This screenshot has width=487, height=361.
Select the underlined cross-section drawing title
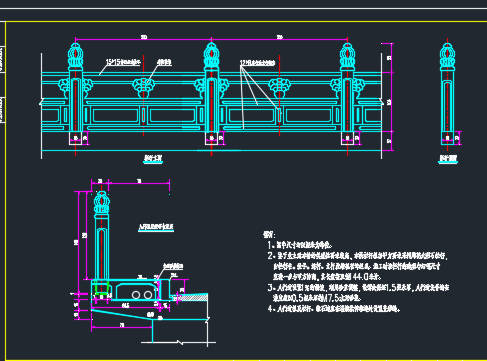pyautogui.click(x=156, y=227)
